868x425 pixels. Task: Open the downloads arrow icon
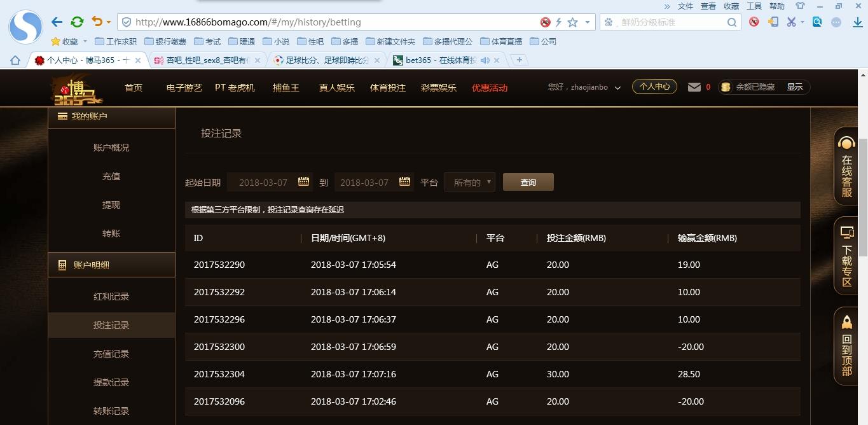(857, 22)
